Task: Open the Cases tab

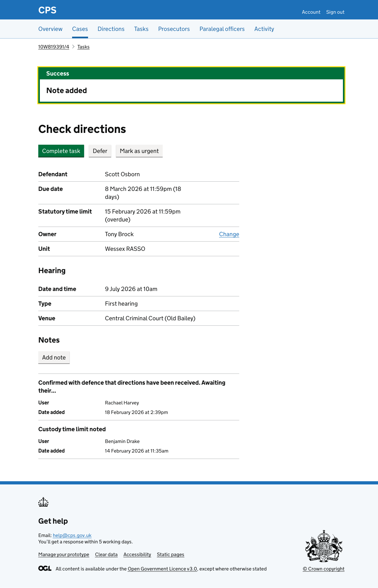Action: 80,29
